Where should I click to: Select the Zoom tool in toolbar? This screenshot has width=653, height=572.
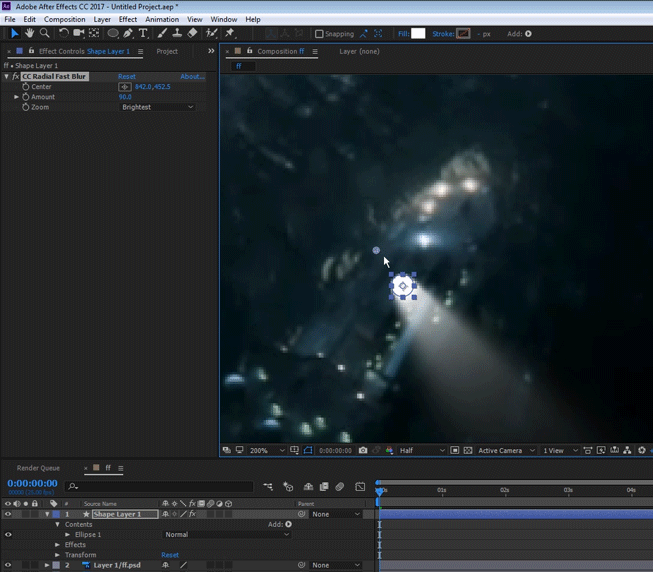click(x=44, y=33)
